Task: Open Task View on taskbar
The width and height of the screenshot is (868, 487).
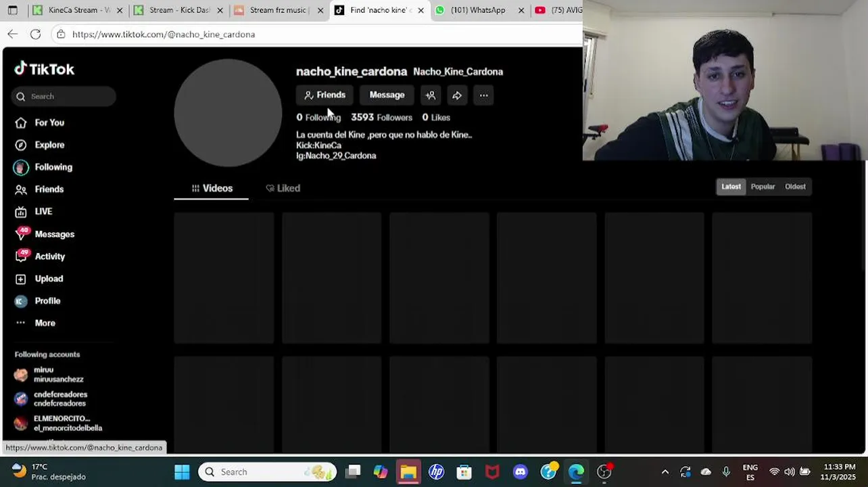Action: click(353, 472)
